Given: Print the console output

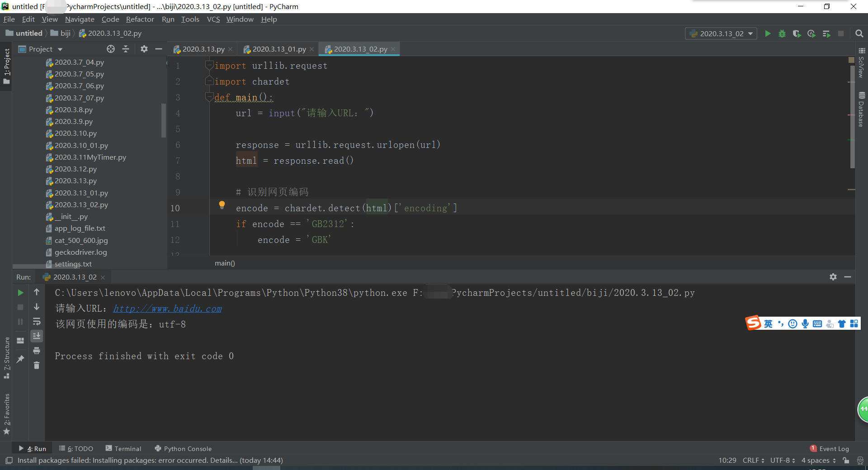Looking at the screenshot, I should coord(37,351).
